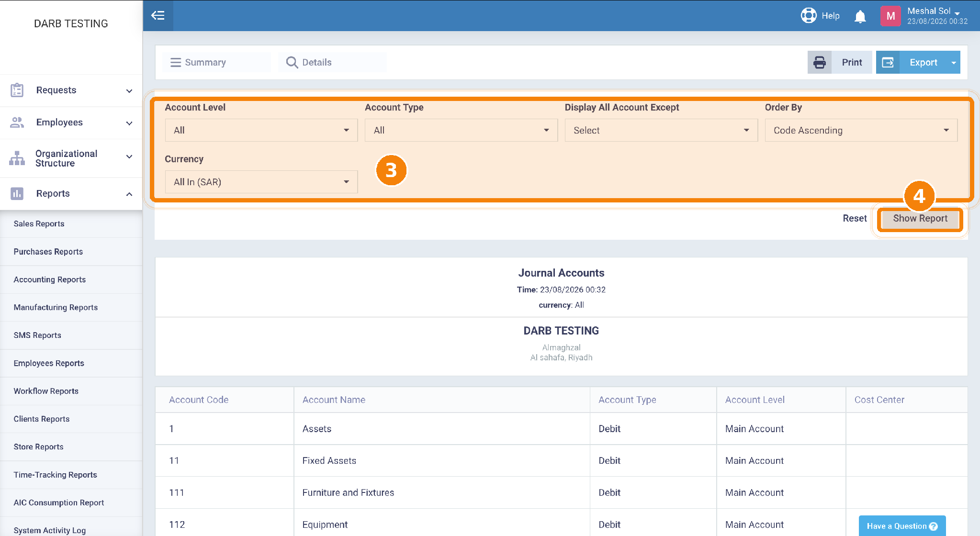This screenshot has width=980, height=536.
Task: Open the Account Level dropdown
Action: tap(261, 130)
